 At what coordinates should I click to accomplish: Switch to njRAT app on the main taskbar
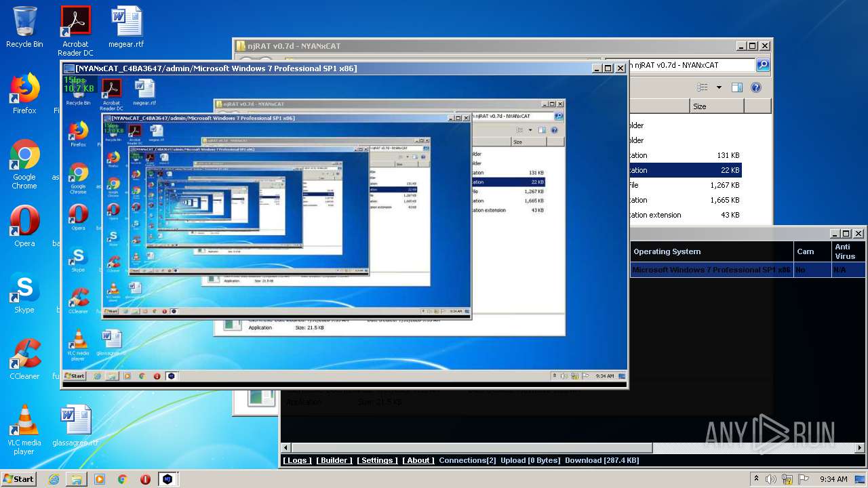click(x=167, y=479)
